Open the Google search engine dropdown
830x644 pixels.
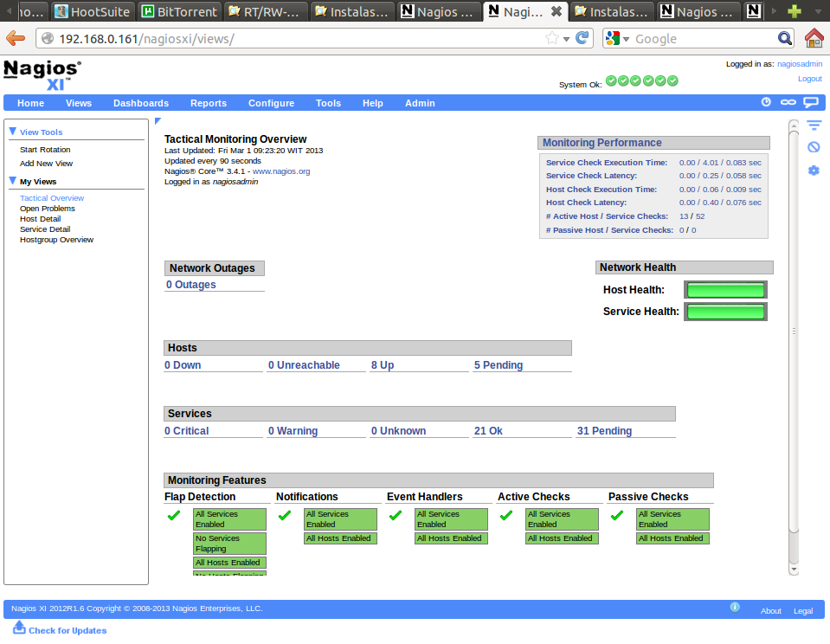[x=615, y=39]
